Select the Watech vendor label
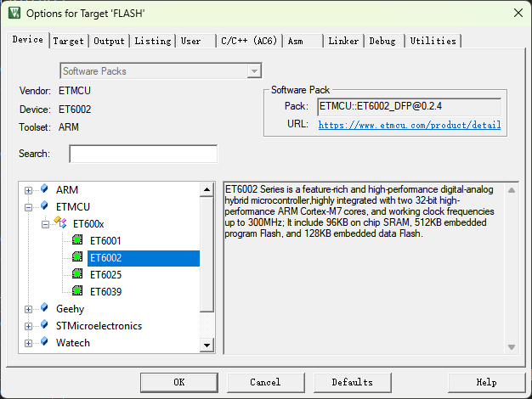 click(73, 343)
